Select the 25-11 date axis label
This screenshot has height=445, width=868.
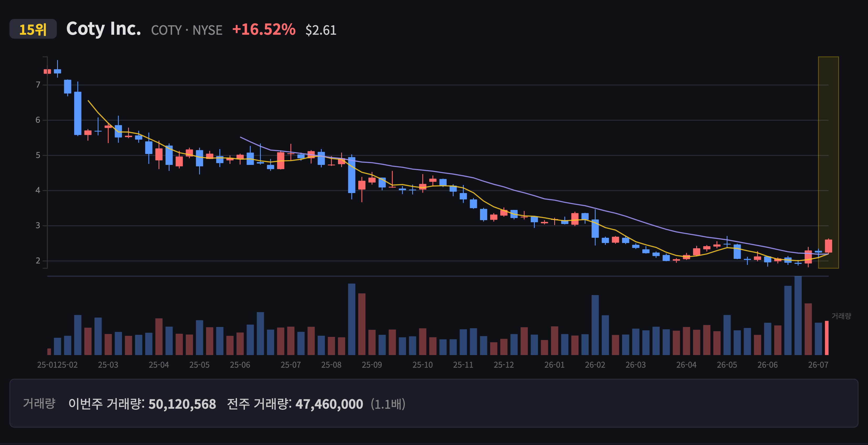point(463,365)
